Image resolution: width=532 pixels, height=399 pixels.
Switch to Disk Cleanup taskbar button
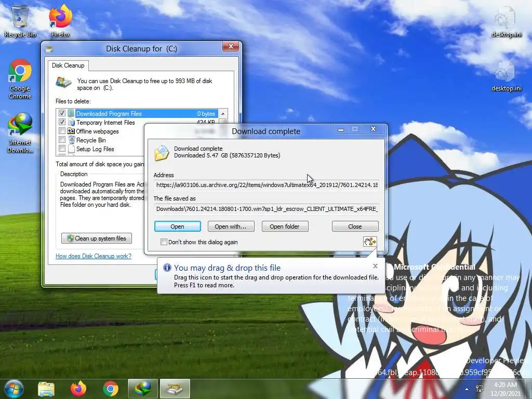click(175, 389)
